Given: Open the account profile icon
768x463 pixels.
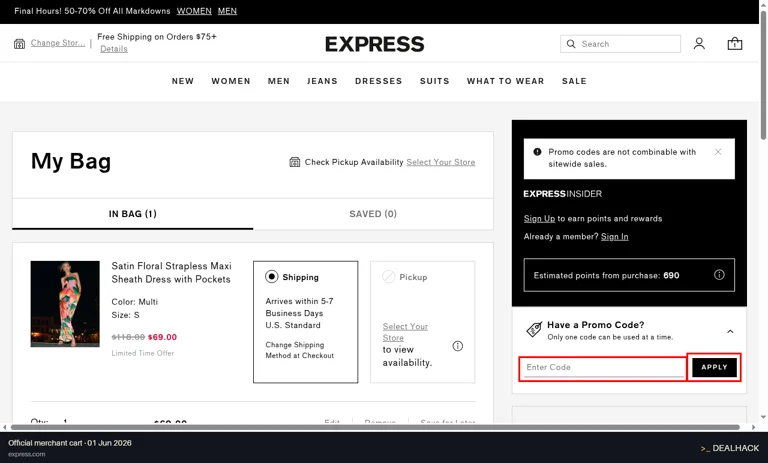Looking at the screenshot, I should point(699,44).
